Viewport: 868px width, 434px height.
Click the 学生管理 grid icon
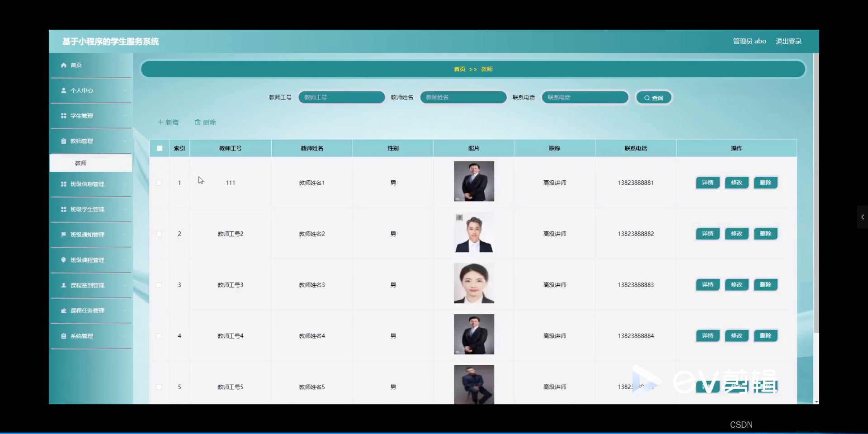point(64,116)
